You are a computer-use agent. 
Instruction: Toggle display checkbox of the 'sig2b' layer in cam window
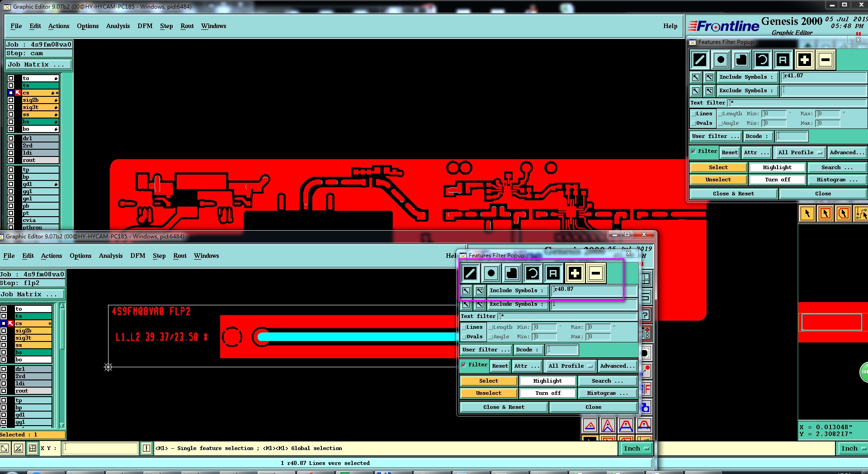click(x=11, y=100)
